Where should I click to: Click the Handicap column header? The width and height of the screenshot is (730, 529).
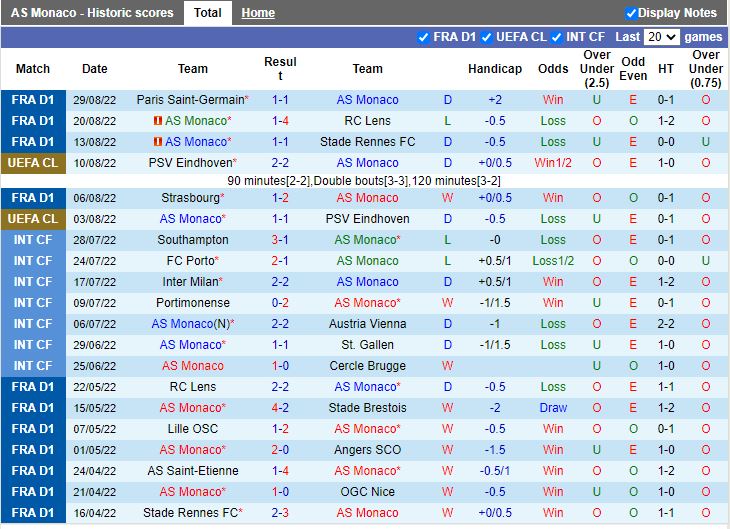coord(495,68)
